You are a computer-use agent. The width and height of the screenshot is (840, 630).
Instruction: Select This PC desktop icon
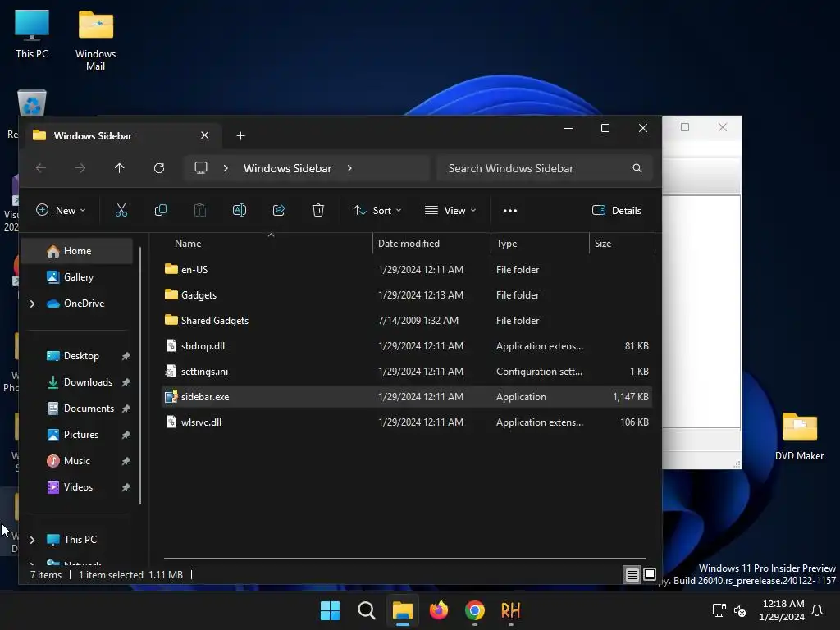click(32, 34)
